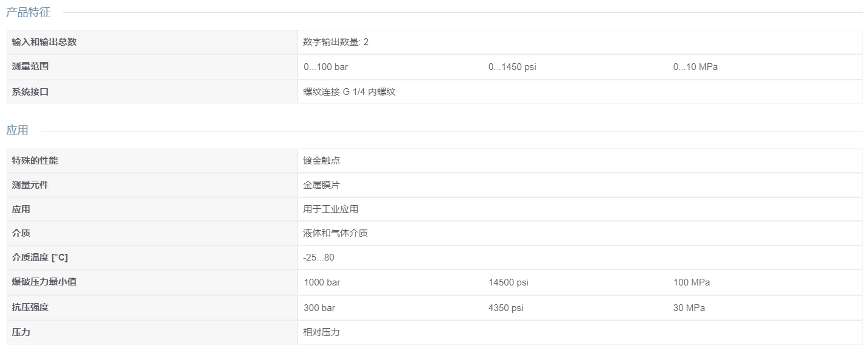Select the 用于工业应用 value

point(331,209)
